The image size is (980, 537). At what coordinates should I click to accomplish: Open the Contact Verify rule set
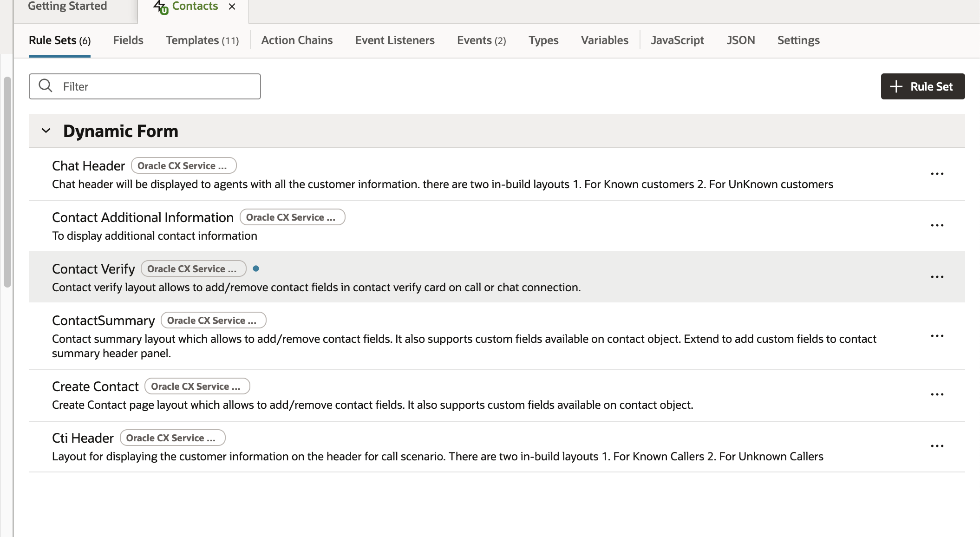pos(93,269)
